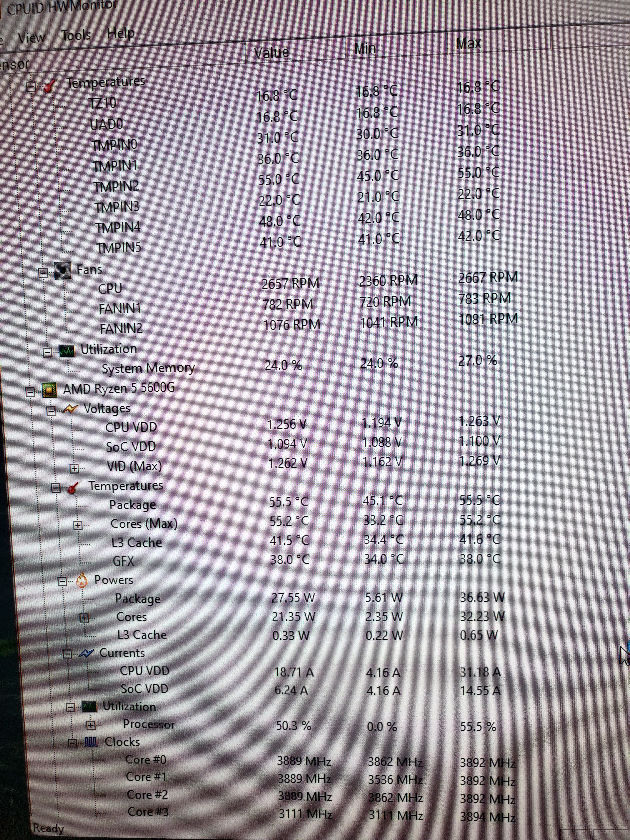Click the CPU Utilization graph icon
This screenshot has width=630, height=840.
click(x=90, y=707)
